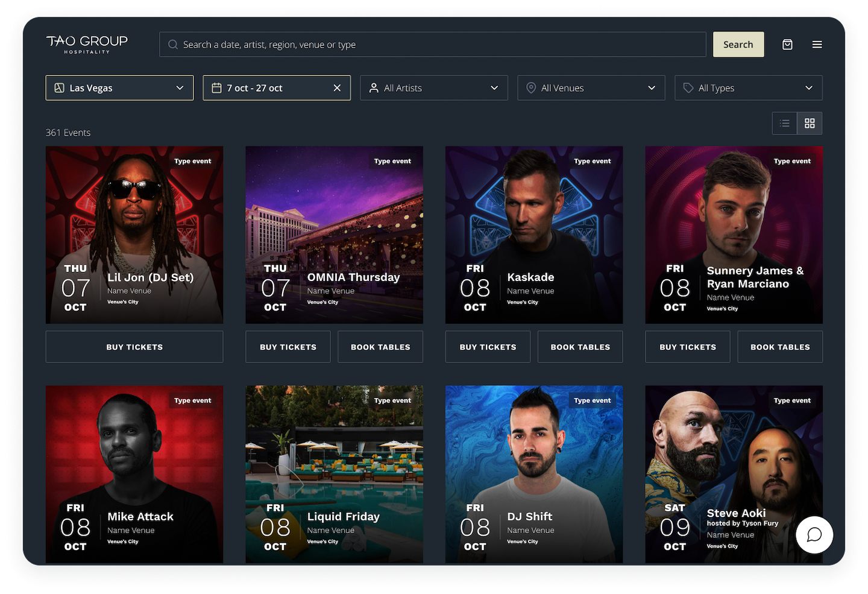Screen dimensions: 868x594
Task: Book tables for Sunnery James & Ryan Marciano
Action: pyautogui.click(x=780, y=347)
